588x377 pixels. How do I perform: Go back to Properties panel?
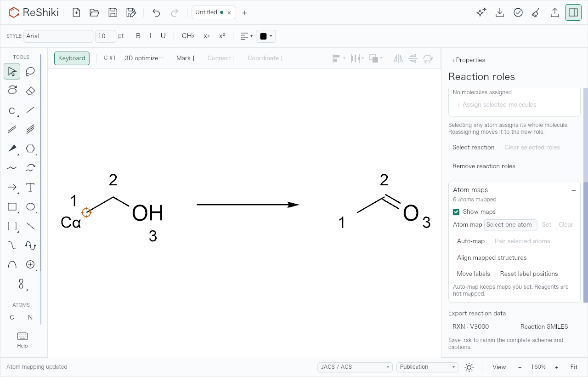coord(469,60)
